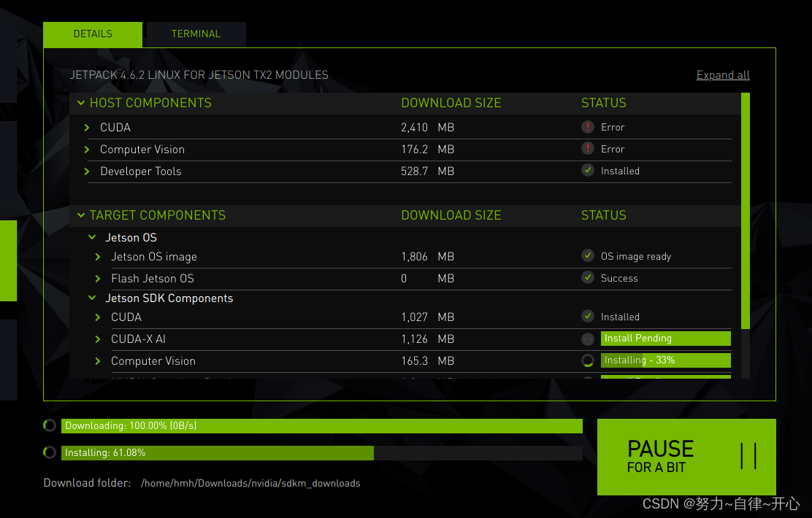Image resolution: width=812 pixels, height=518 pixels.
Task: Click the Developer Tools row label
Action: coord(141,171)
